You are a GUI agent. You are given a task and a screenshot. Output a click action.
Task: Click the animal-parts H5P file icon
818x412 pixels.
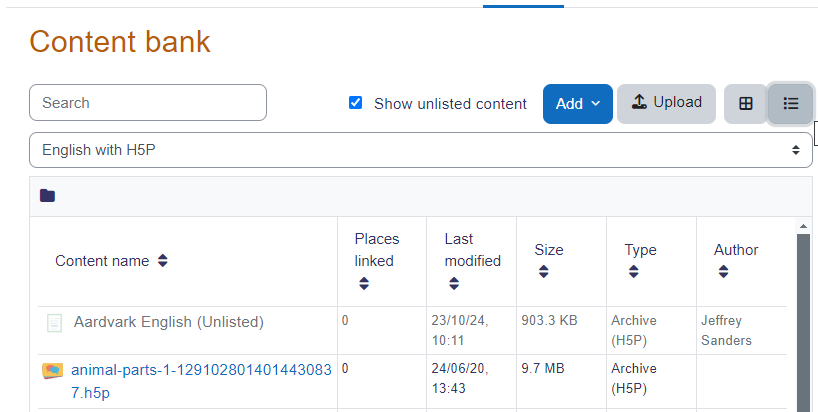coord(52,371)
